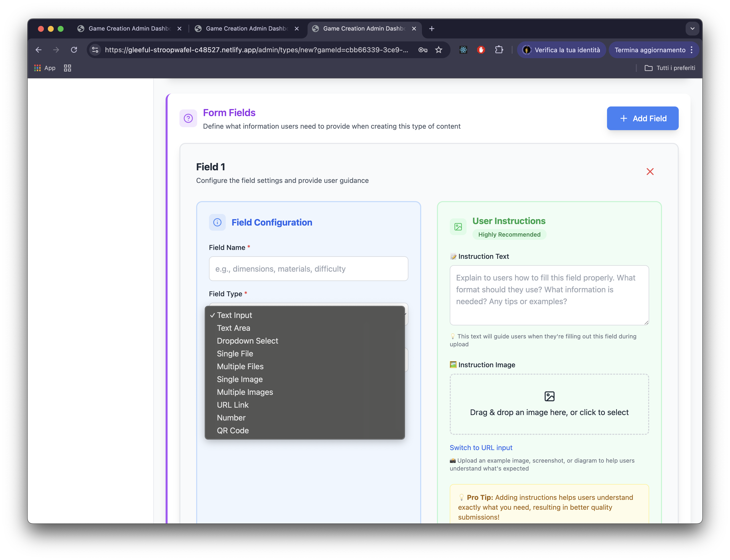The image size is (730, 560).
Task: Click the Instruction Text textarea
Action: tap(549, 295)
